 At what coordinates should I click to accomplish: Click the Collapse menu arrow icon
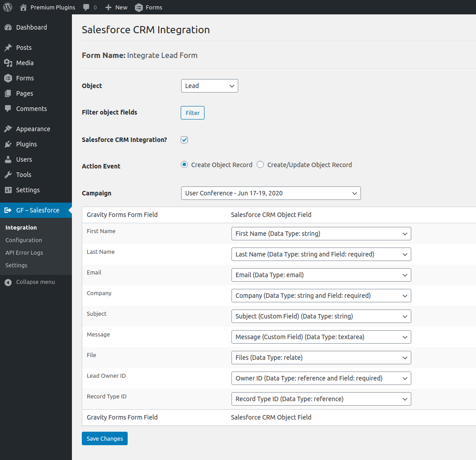(8, 282)
